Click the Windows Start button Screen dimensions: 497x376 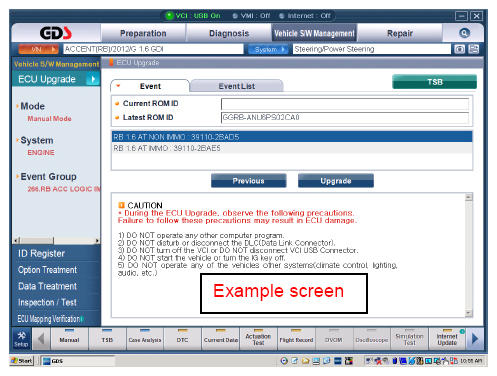click(x=22, y=361)
